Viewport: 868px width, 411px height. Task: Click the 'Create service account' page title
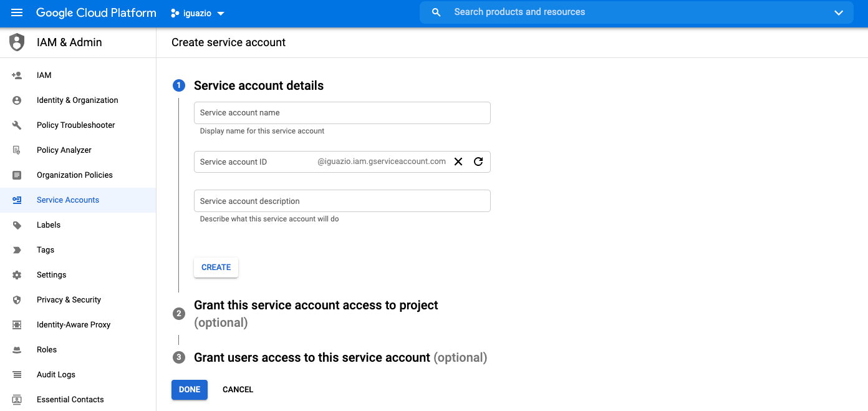[x=228, y=42]
